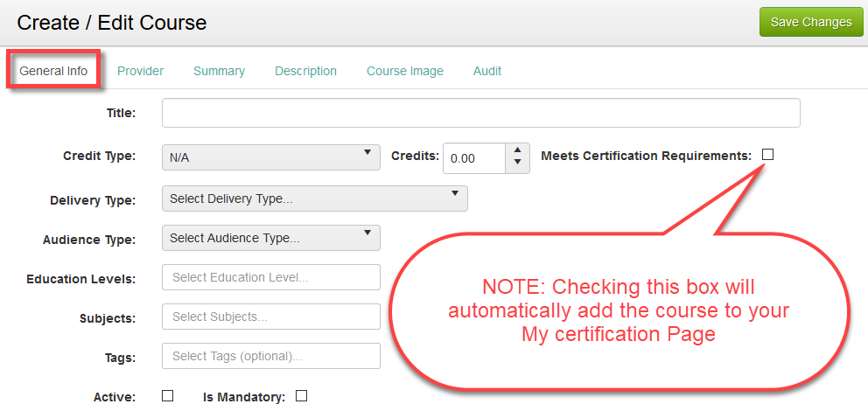The height and width of the screenshot is (411, 868).
Task: Open the Provider tab
Action: 141,71
